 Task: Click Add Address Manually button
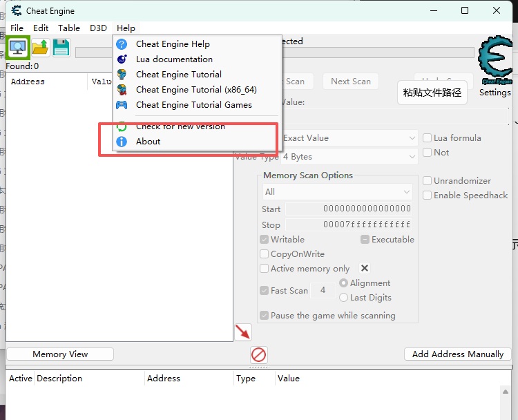point(457,354)
